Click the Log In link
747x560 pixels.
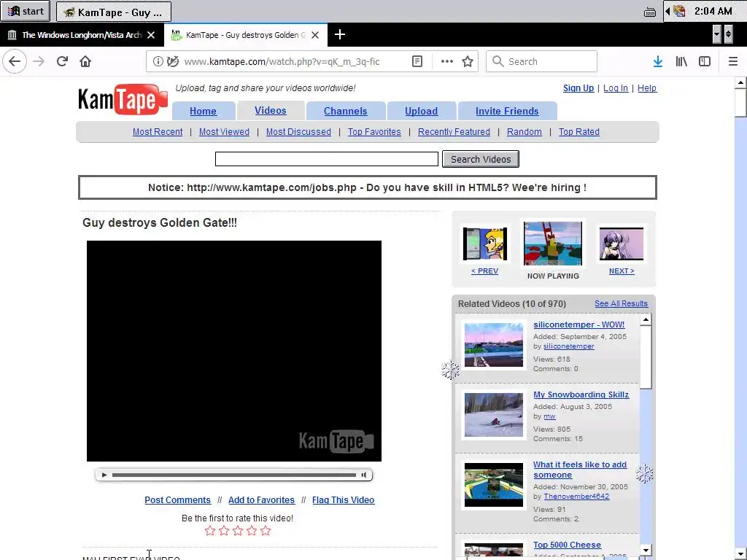pos(616,88)
